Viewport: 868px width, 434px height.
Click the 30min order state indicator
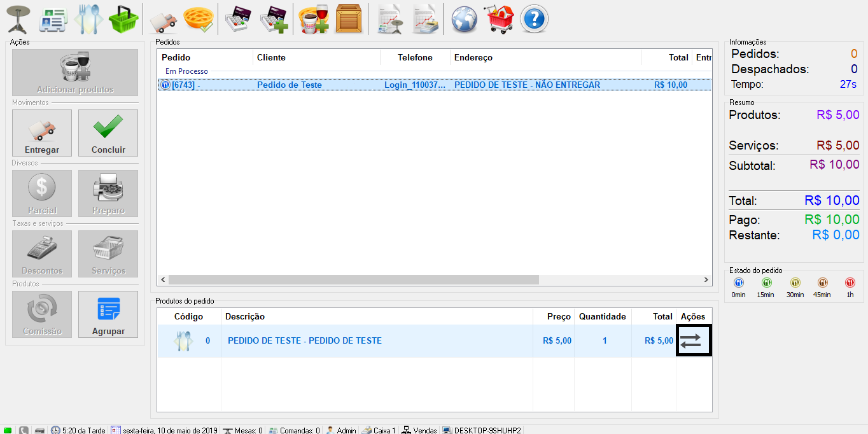pos(794,287)
